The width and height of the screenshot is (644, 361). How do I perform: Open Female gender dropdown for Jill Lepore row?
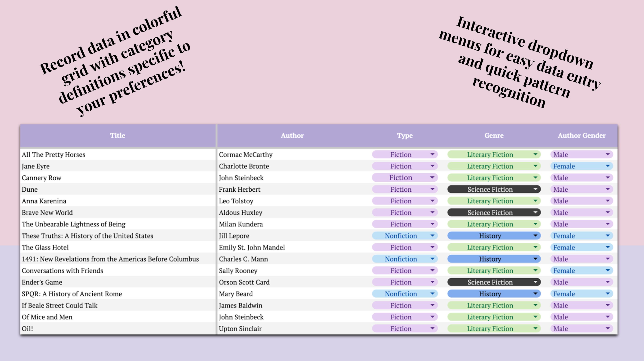click(x=581, y=236)
